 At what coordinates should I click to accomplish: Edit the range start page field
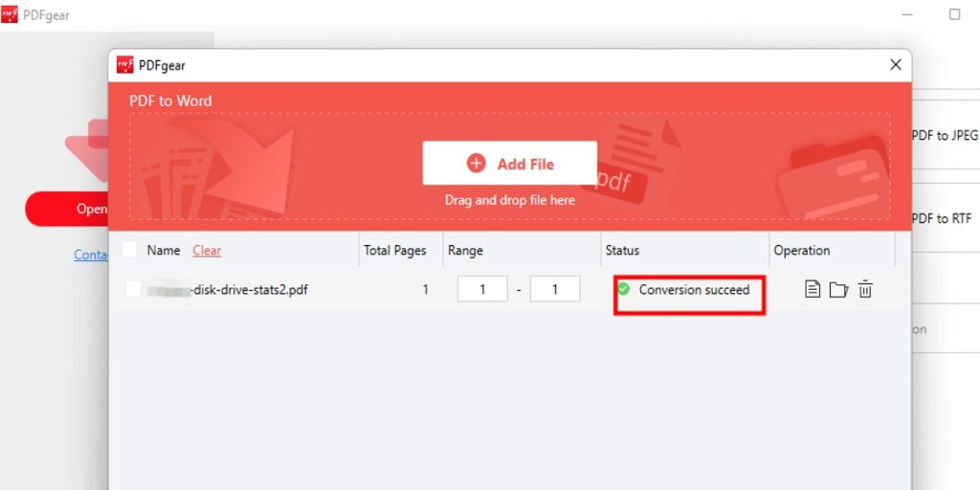tap(482, 289)
